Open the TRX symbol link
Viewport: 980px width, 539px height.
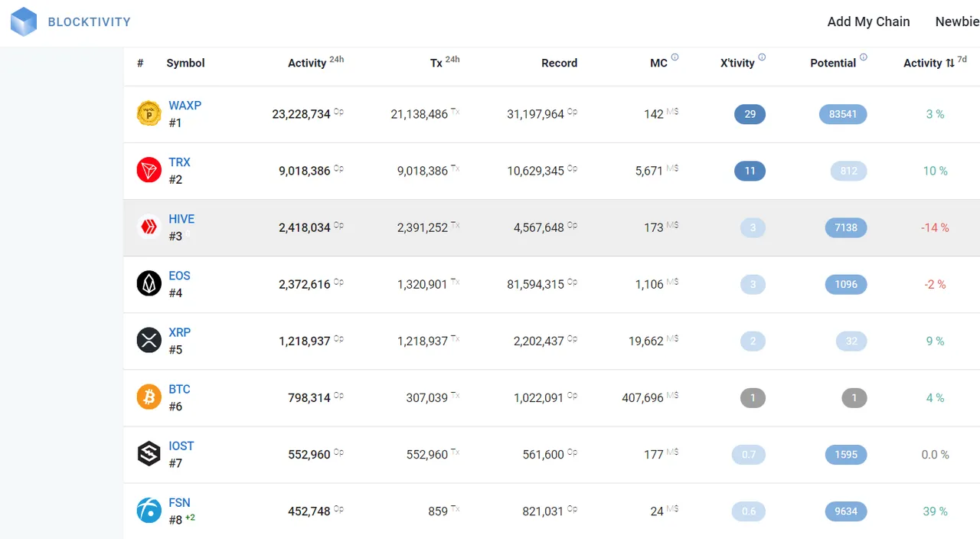[x=180, y=162]
